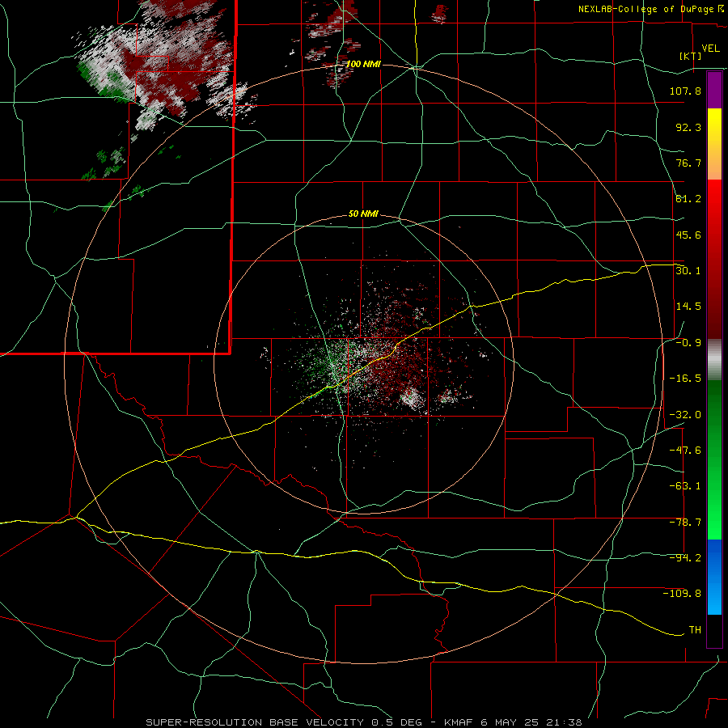Click the 30.1 legend value
The width and height of the screenshot is (728, 728).
click(x=688, y=271)
